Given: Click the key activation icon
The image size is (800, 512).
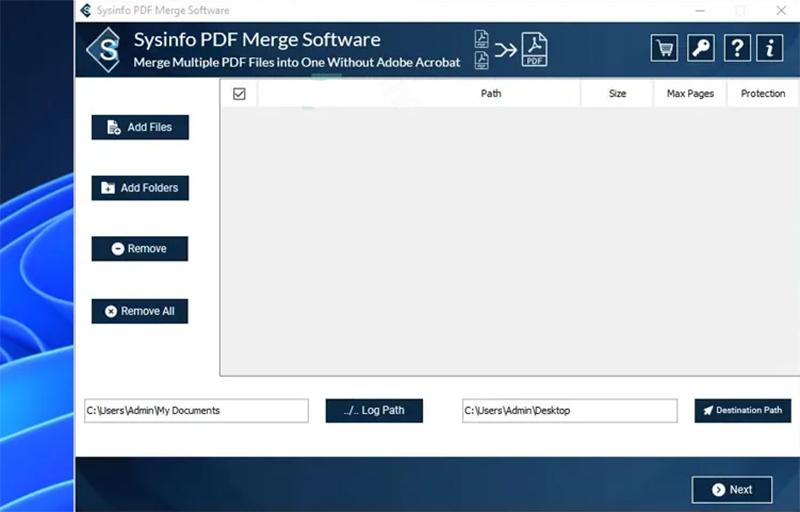Looking at the screenshot, I should coord(701,48).
